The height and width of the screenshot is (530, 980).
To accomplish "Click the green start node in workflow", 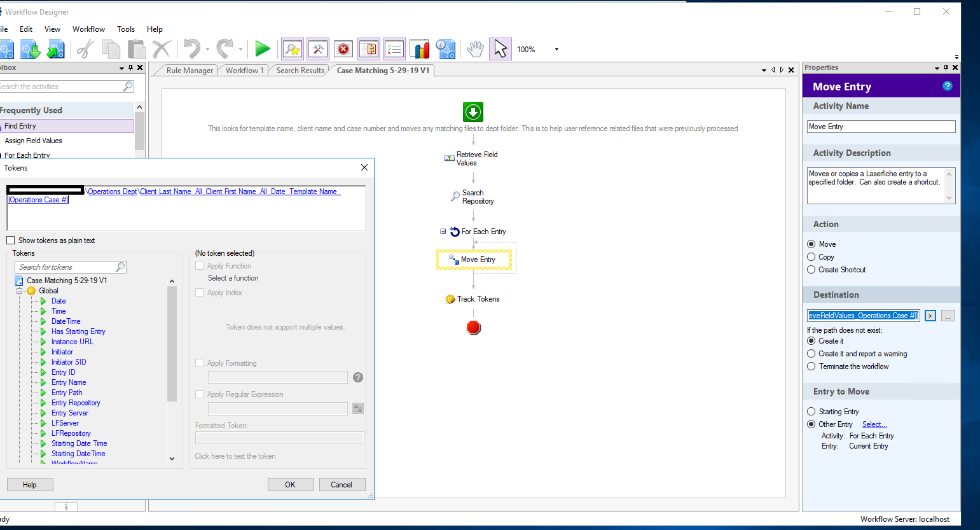I will [473, 112].
